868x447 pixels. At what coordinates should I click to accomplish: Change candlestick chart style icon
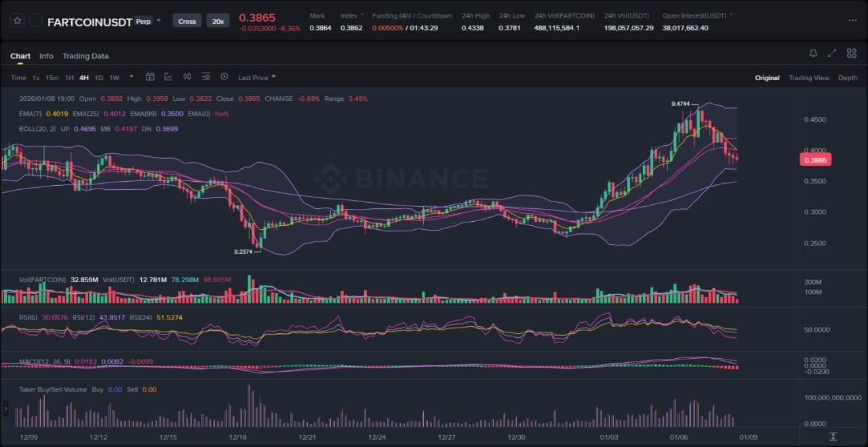(x=187, y=77)
